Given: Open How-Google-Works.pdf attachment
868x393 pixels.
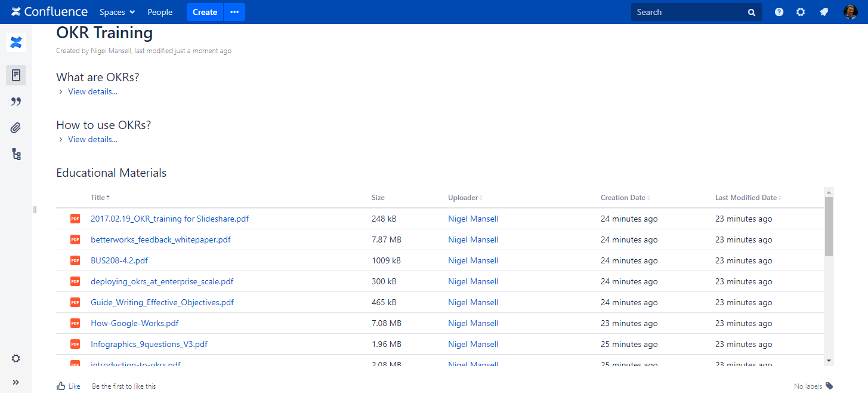Looking at the screenshot, I should click(x=134, y=323).
